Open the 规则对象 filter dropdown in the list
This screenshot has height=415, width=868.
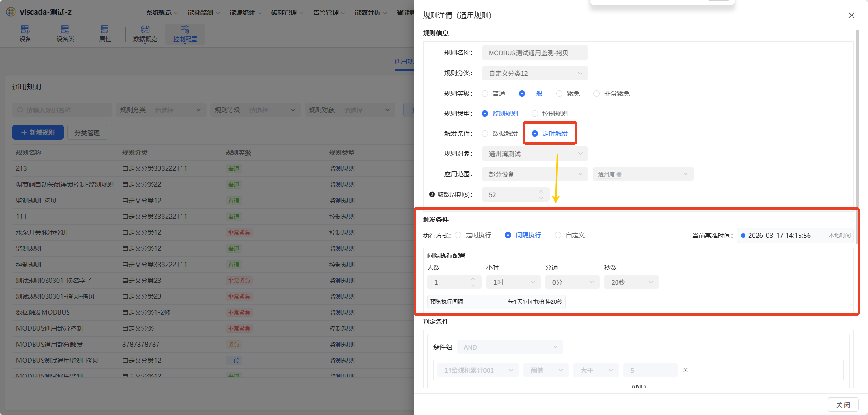point(350,110)
